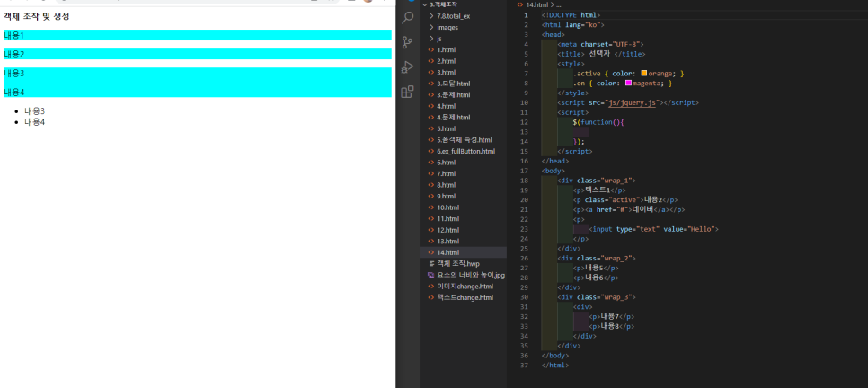868x388 pixels.
Task: Open the Source Control view icon
Action: pyautogui.click(x=407, y=42)
